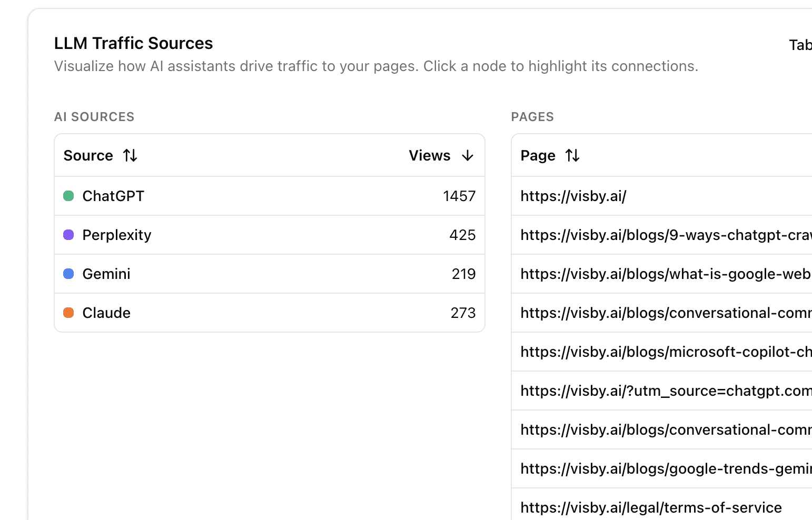Viewport: 812px width, 520px height.
Task: Click the PAGES section label
Action: pos(532,117)
